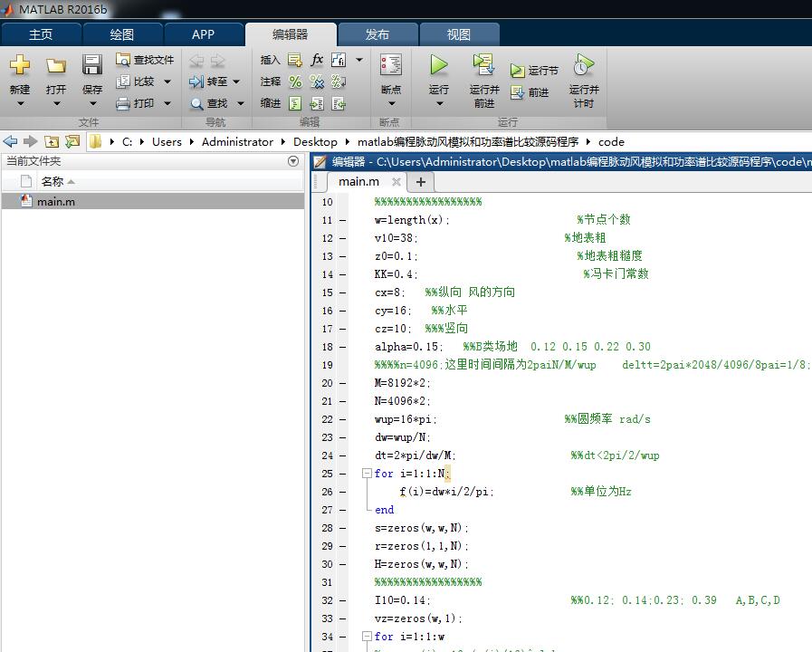Click the Open (打开) folder icon
Viewport: 812px width, 652px height.
(x=56, y=66)
